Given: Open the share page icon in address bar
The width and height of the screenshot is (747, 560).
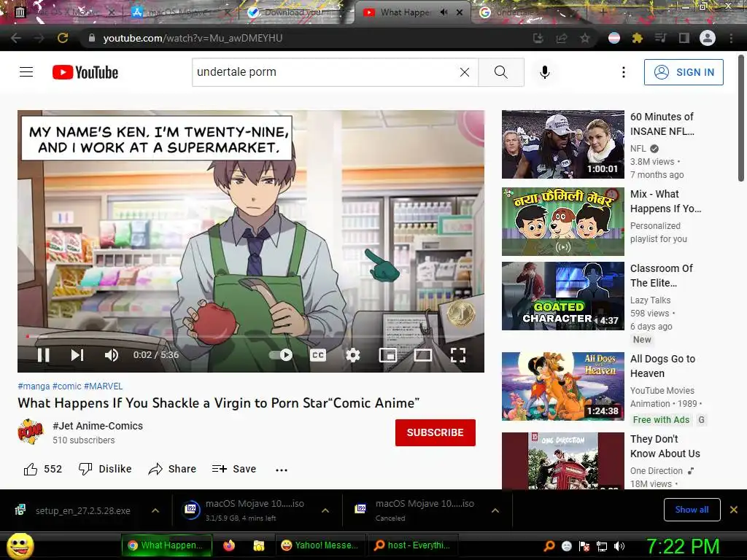Looking at the screenshot, I should click(562, 38).
